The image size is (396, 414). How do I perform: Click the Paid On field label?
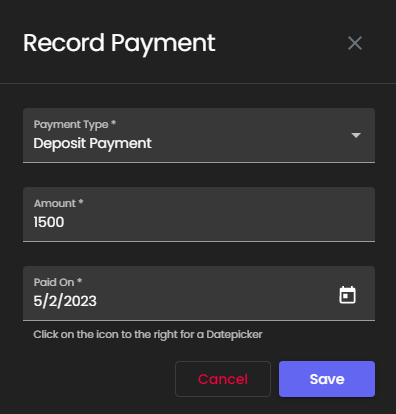click(58, 282)
